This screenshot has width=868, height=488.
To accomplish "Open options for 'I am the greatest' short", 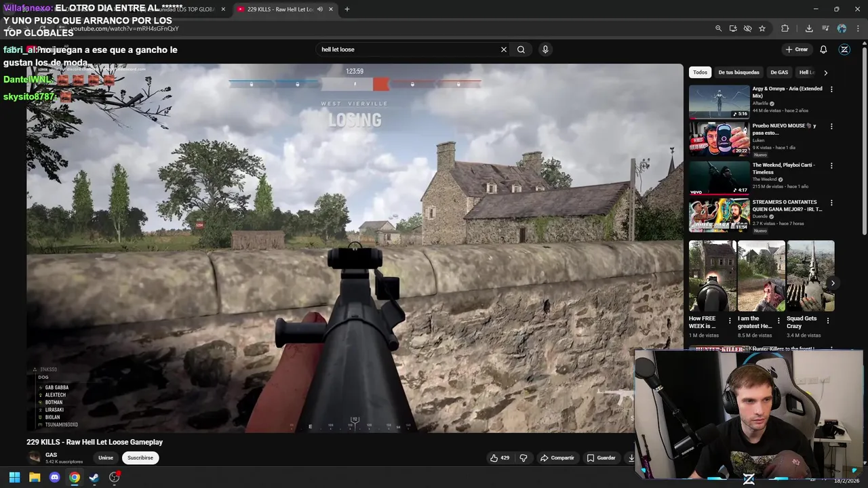I will (x=778, y=321).
